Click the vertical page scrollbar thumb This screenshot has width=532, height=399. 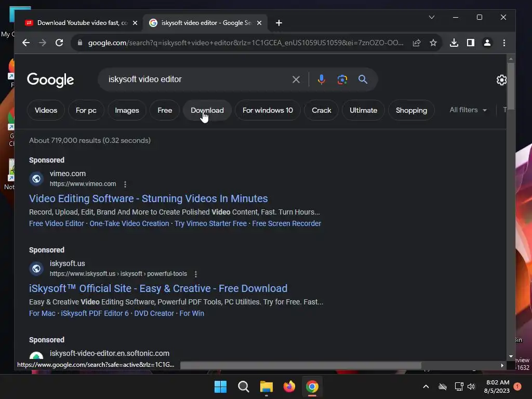511,87
